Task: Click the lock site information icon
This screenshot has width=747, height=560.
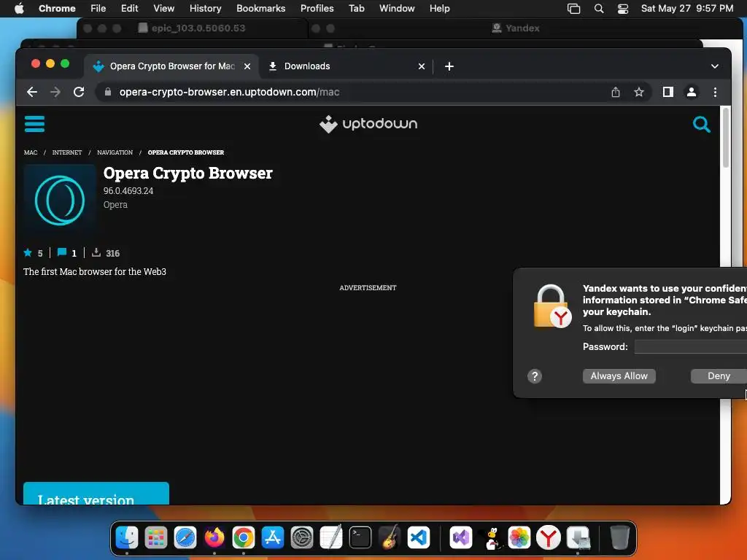Action: click(108, 92)
